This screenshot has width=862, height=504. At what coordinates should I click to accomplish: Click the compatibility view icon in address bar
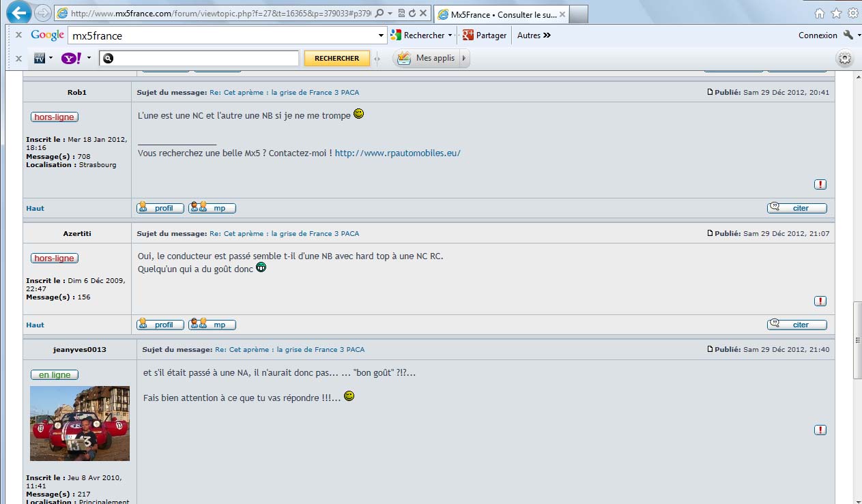coord(401,14)
